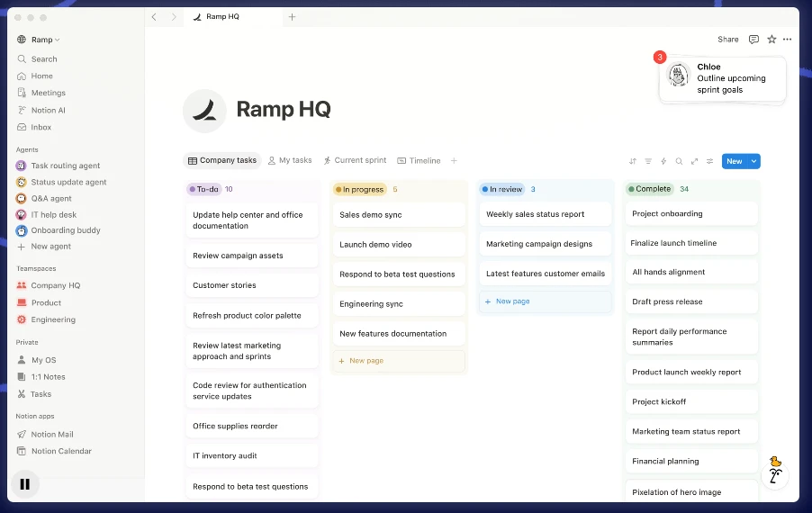Open the filter icon

(x=648, y=161)
